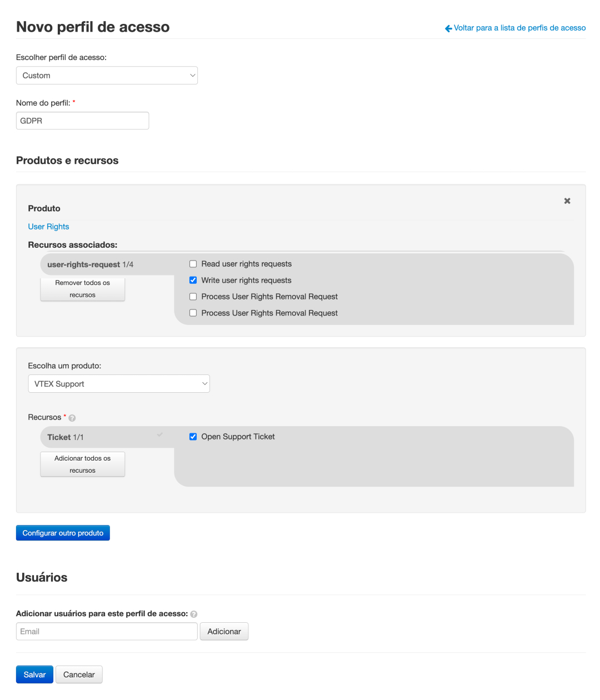Click the faded checkmark in Ticket row
This screenshot has height=700, width=600.
point(160,434)
